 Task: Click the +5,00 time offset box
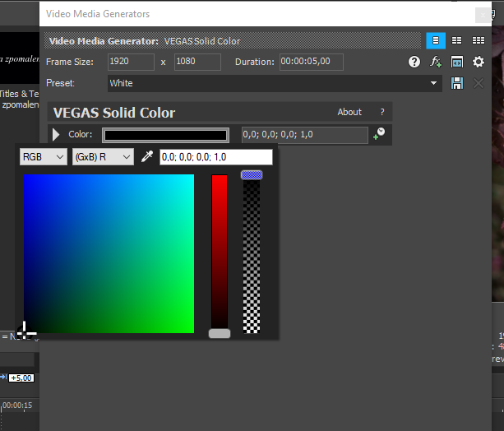tap(21, 378)
